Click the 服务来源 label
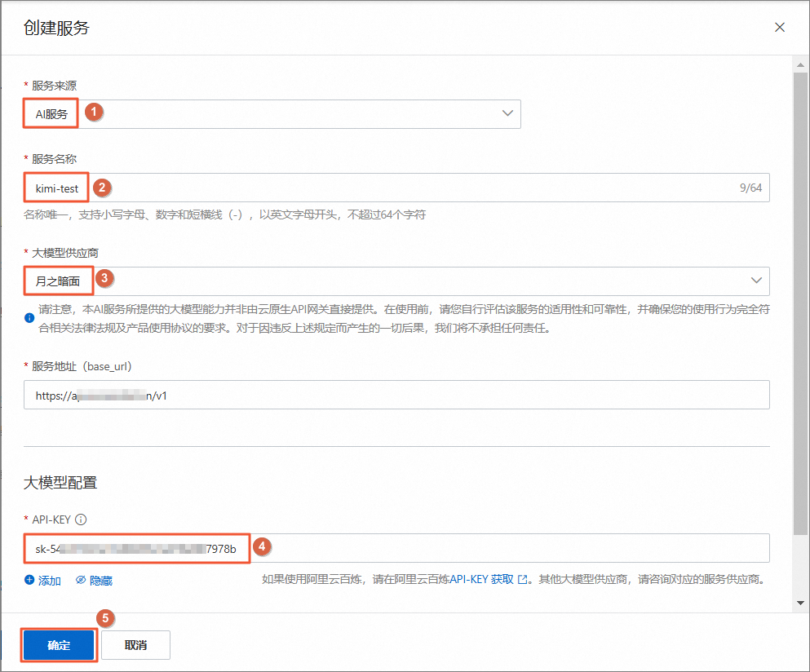Viewport: 810px width, 672px height. click(x=54, y=86)
